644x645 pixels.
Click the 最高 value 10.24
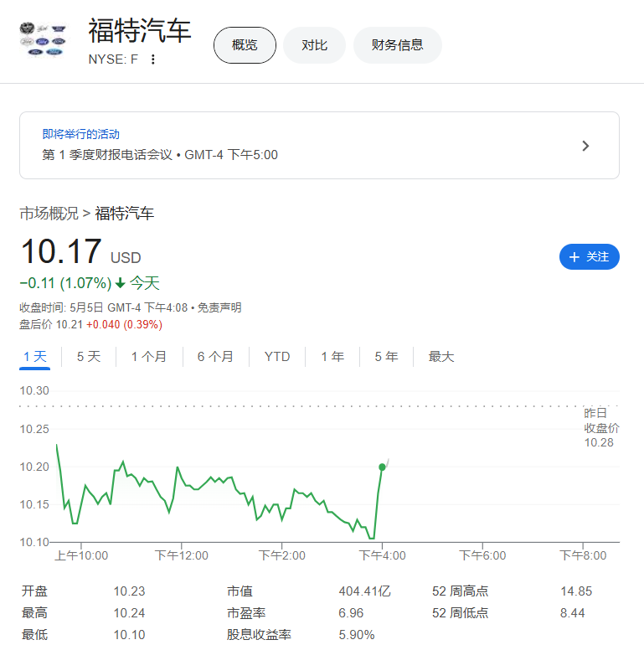[129, 613]
